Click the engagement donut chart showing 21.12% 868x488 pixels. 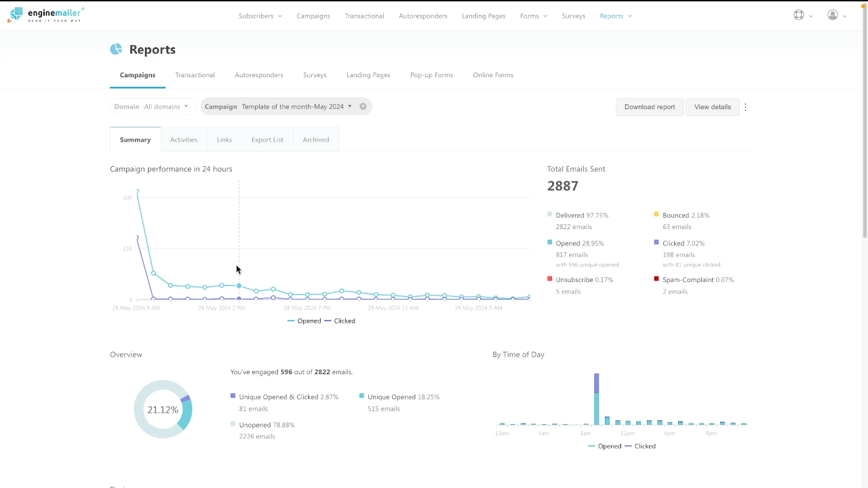click(x=163, y=409)
